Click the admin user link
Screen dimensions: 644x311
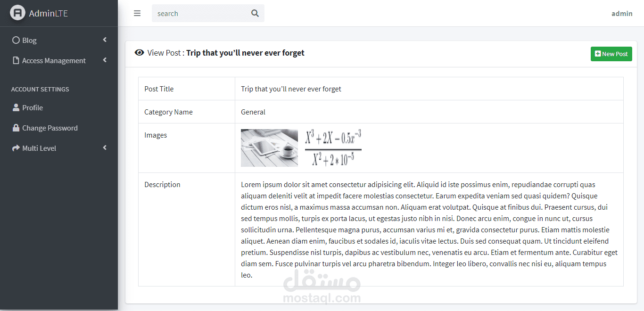point(622,13)
